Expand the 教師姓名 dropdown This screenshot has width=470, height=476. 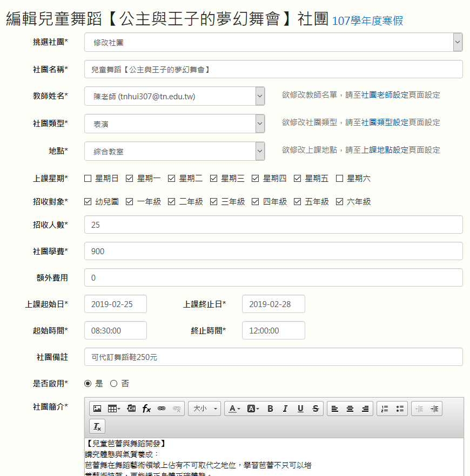(260, 96)
